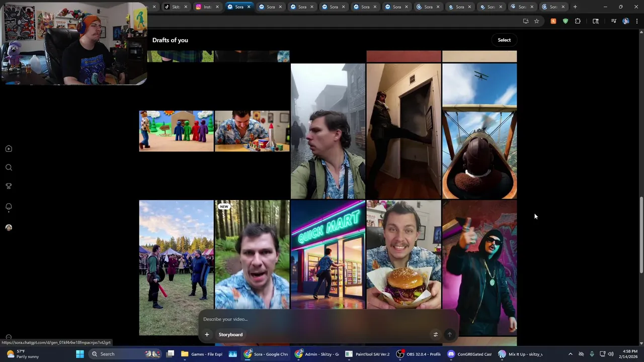Open the Quick Mart neon store draft
Viewport: 644px width, 362px height.
coord(328,254)
